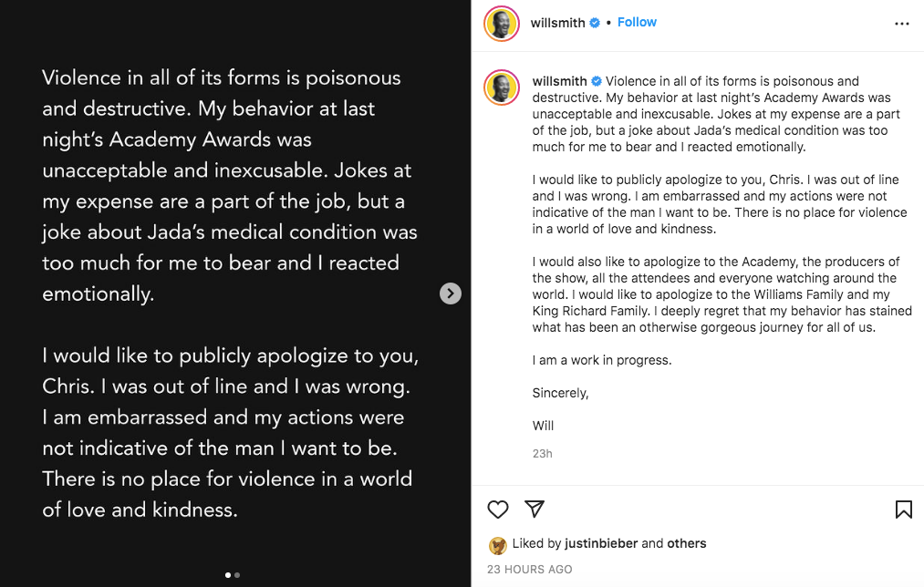Open the three-dot more options menu
This screenshot has width=924, height=587.
(x=901, y=24)
